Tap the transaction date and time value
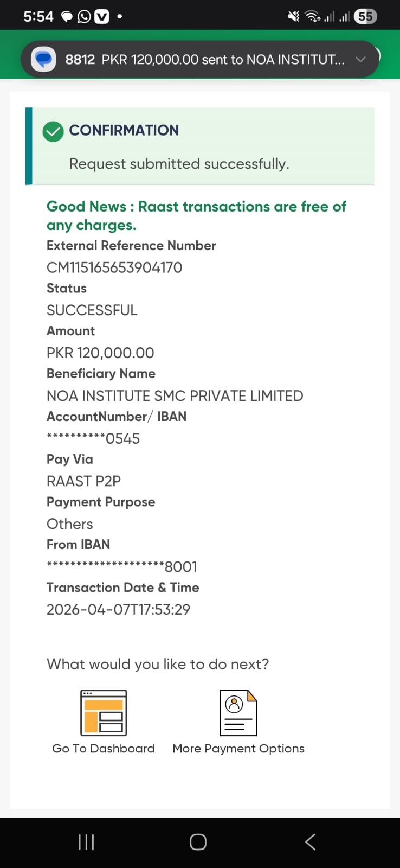The height and width of the screenshot is (868, 400). point(118,610)
